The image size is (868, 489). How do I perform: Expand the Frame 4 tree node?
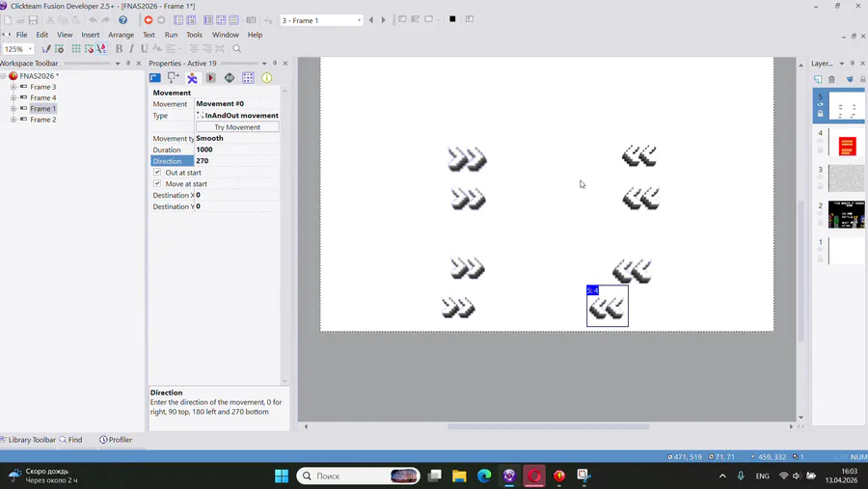(x=14, y=97)
